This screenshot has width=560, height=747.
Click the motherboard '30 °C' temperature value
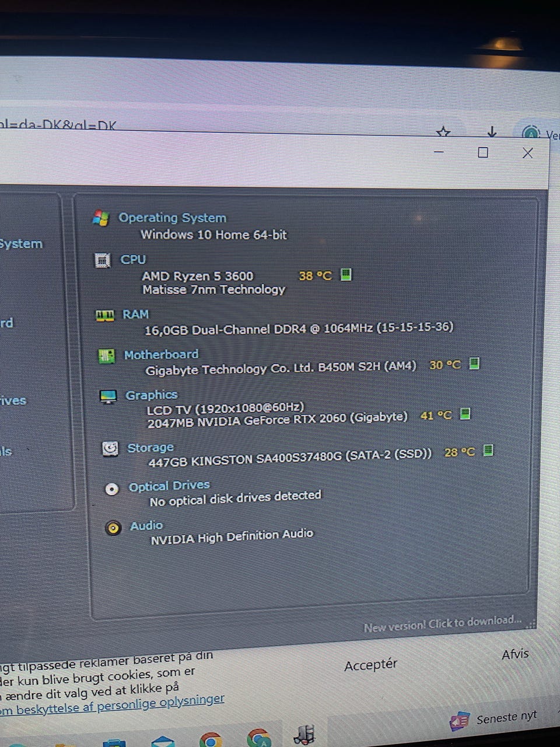pyautogui.click(x=445, y=365)
